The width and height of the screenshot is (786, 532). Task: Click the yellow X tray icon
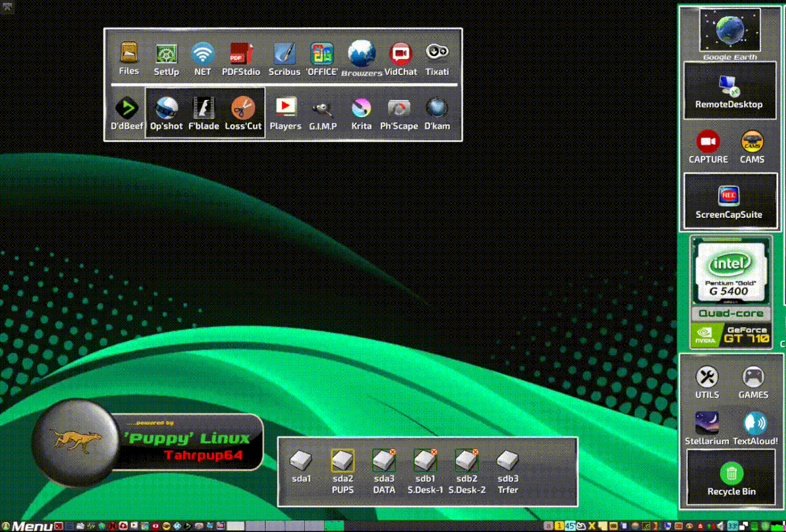click(x=592, y=526)
